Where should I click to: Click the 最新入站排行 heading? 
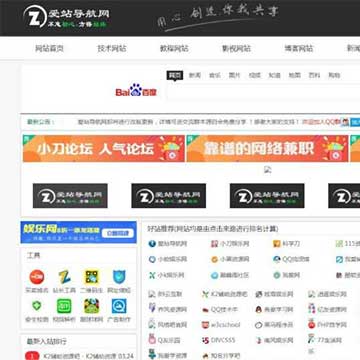pos(47,341)
